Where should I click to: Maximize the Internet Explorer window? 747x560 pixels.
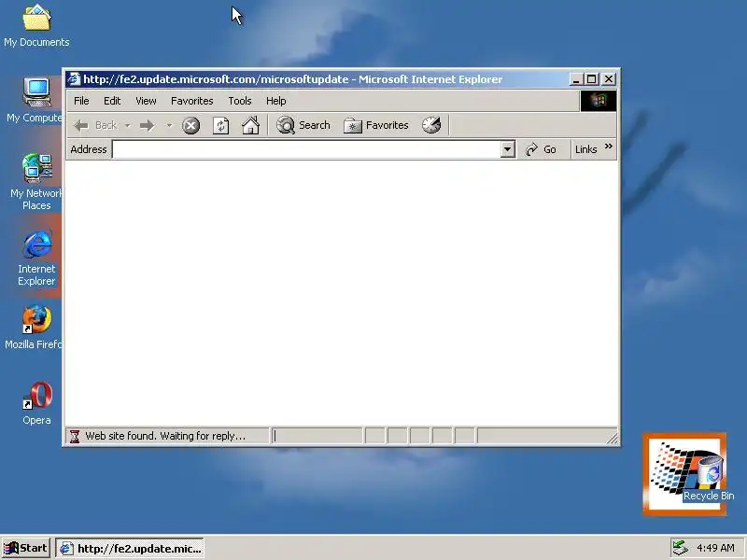(x=591, y=79)
